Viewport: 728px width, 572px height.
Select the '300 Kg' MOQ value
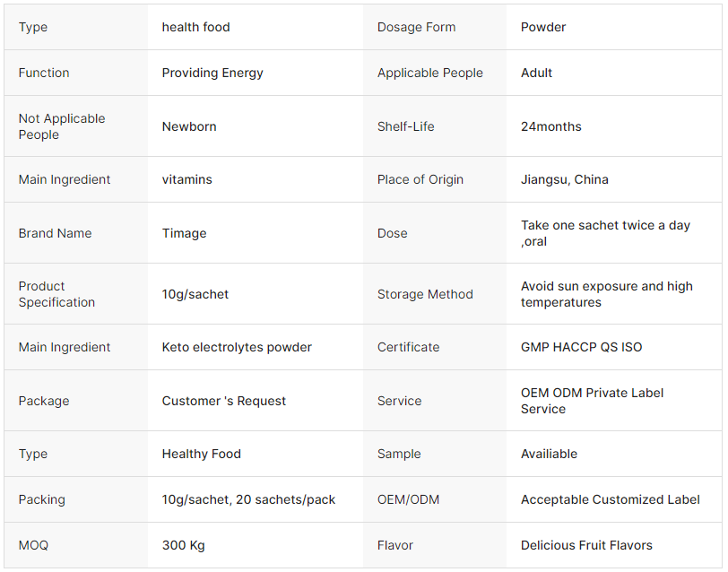[x=183, y=545]
